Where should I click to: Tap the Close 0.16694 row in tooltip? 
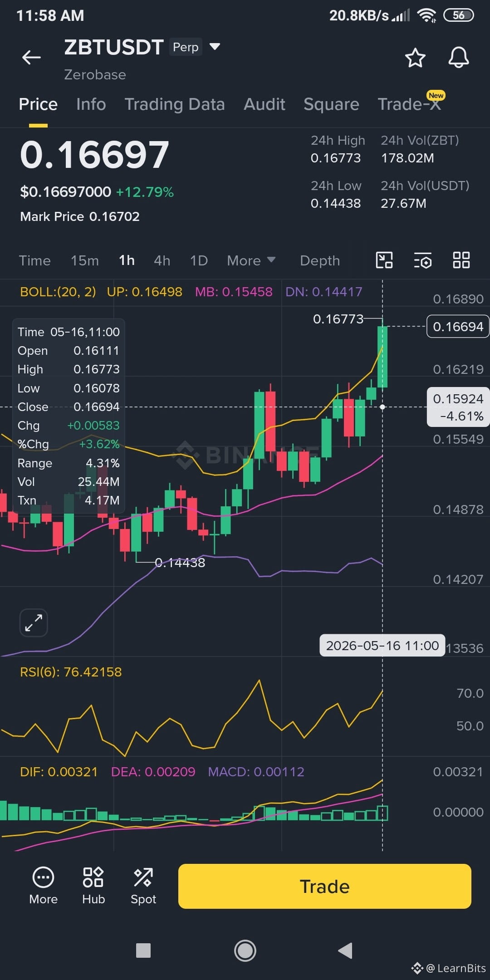point(69,407)
